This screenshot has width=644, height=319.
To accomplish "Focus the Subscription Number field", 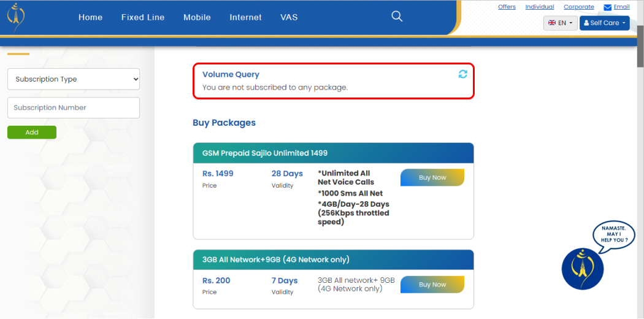I will [x=74, y=107].
